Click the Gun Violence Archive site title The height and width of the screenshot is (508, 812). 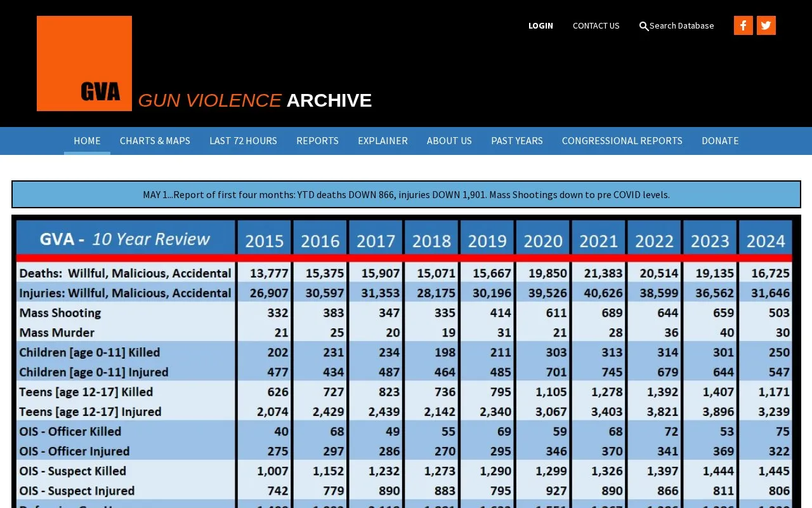[x=255, y=100]
